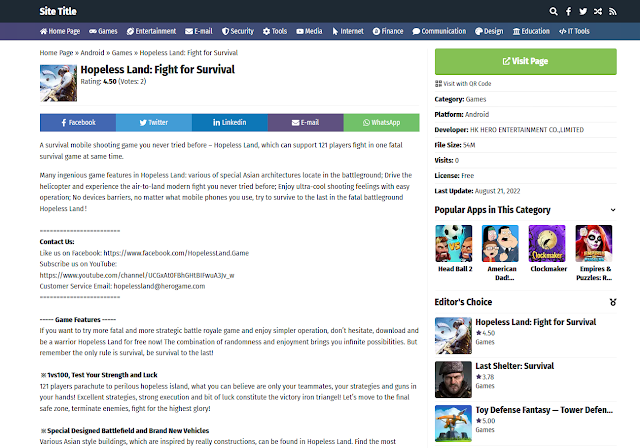Open Toy Defense Fantasy title link
The width and height of the screenshot is (640, 448).
pos(544,410)
